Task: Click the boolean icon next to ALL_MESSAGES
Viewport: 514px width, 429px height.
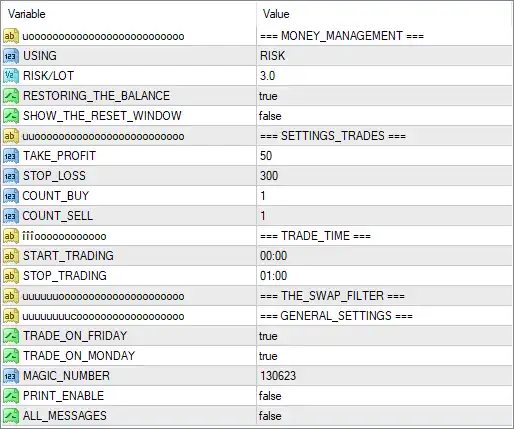Action: click(11, 416)
